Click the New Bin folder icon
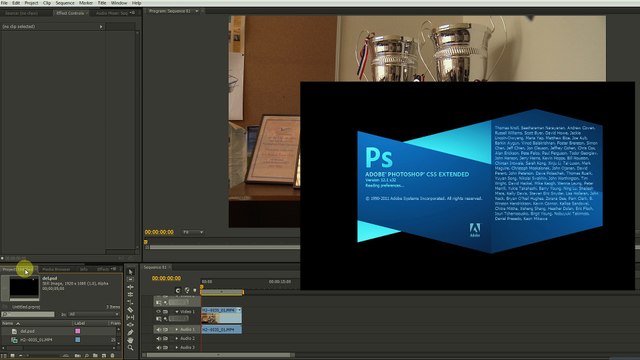Image resolution: width=640 pixels, height=360 pixels. coord(95,356)
